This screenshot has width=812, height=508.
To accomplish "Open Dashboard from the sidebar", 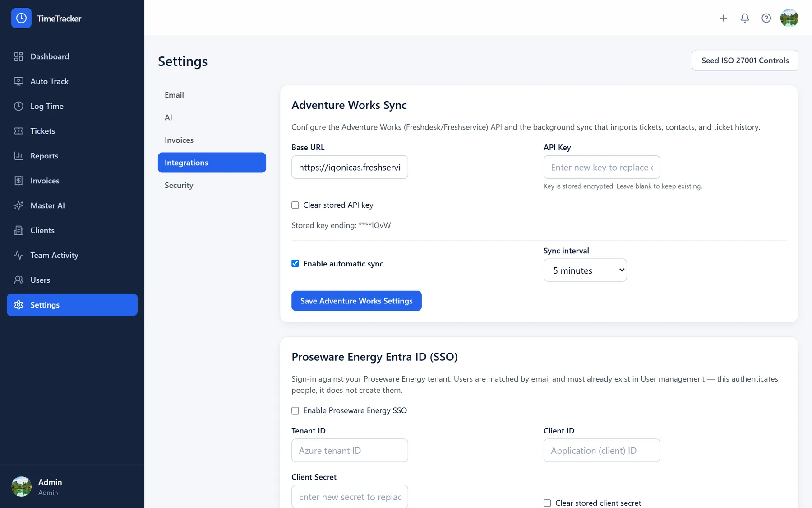I will (72, 56).
